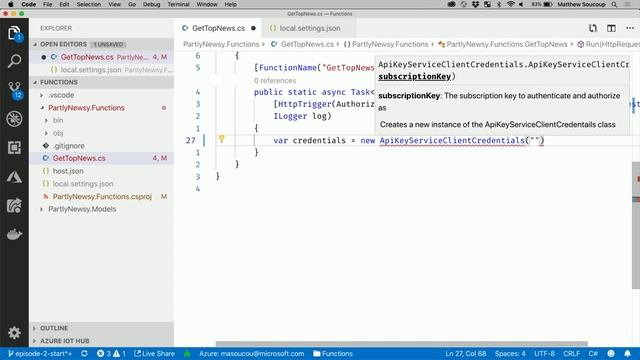Click the Open Changes icon in editor toolbar
The width and height of the screenshot is (640, 360).
593,28
